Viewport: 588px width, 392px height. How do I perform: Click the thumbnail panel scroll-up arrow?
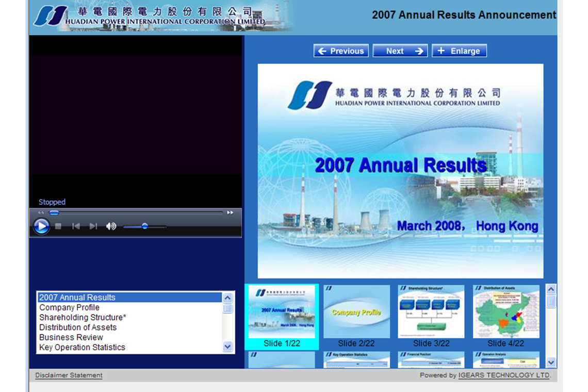click(x=551, y=289)
